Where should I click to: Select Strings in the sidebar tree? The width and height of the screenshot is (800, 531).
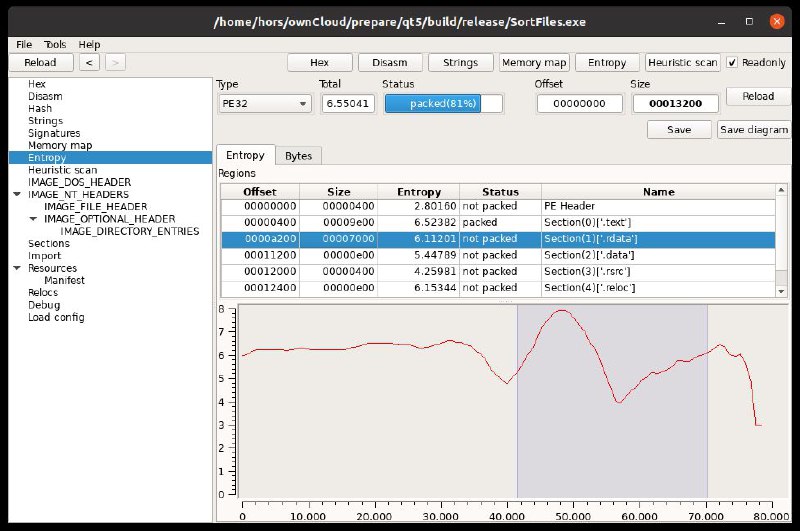pyautogui.click(x=45, y=120)
